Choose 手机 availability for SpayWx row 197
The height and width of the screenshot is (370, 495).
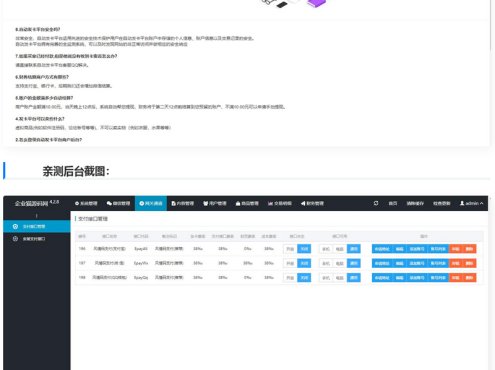(x=326, y=263)
